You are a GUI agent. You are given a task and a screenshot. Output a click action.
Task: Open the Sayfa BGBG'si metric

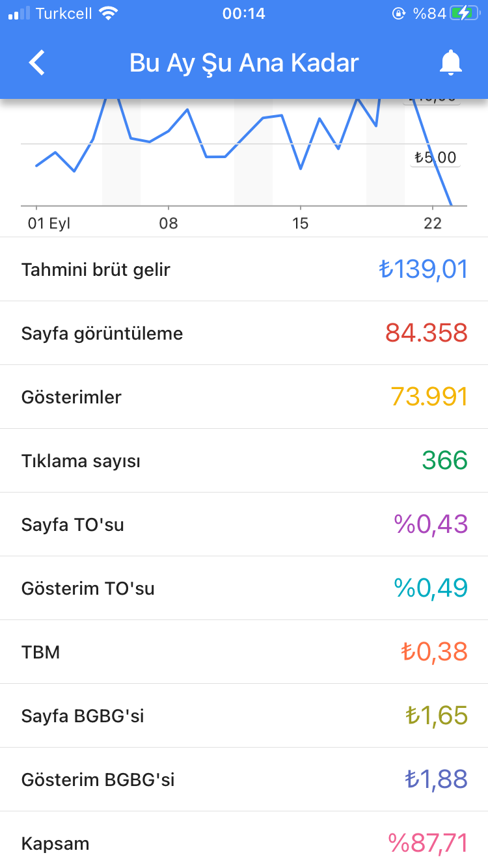coord(244,716)
